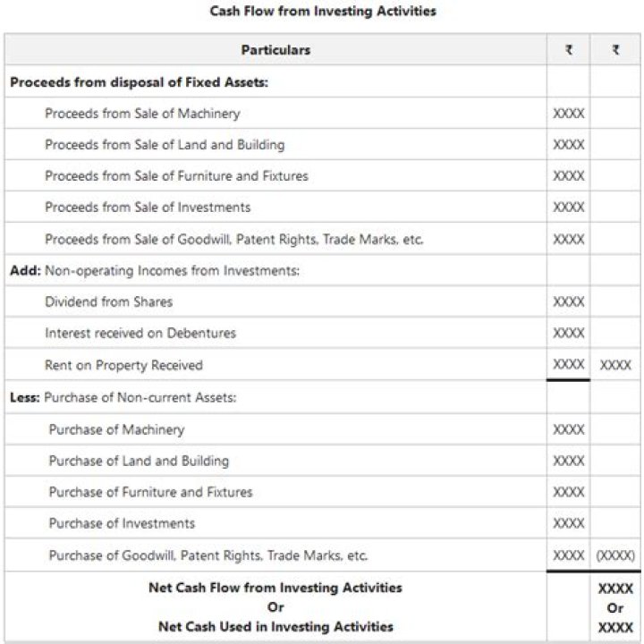Image resolution: width=644 pixels, height=644 pixels.
Task: Click 'Less: Purchase of Non-current Assets' heading
Action: point(123,397)
